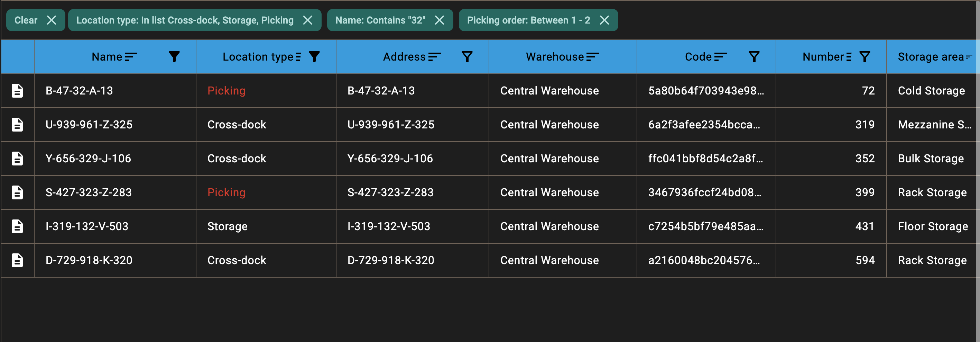The width and height of the screenshot is (980, 342).
Task: Open the Name column filter funnel
Action: 174,57
